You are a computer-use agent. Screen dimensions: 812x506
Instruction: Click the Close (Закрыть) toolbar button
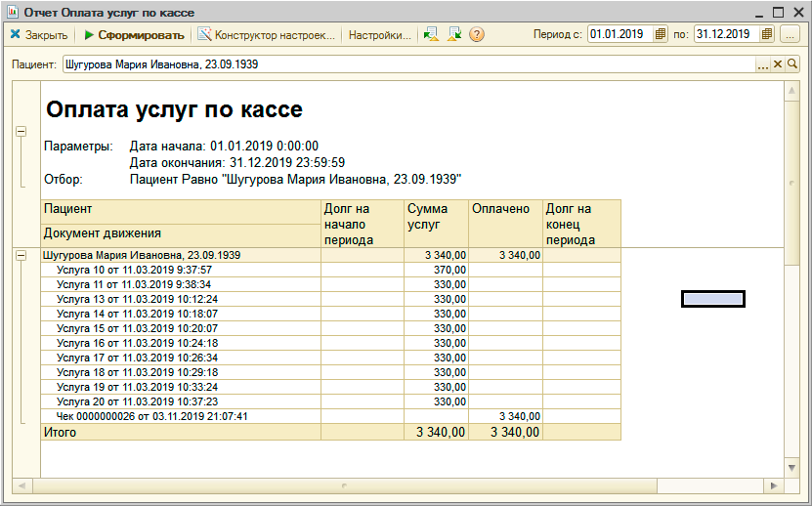(39, 35)
